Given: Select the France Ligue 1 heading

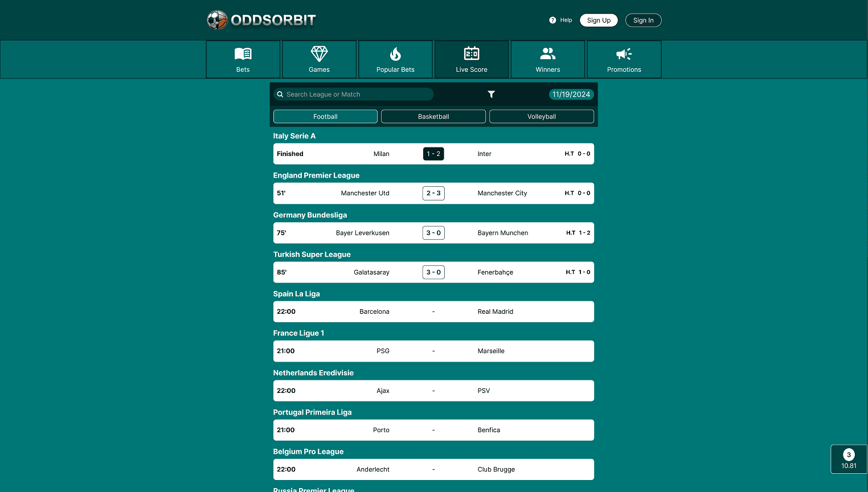Looking at the screenshot, I should pyautogui.click(x=298, y=333).
